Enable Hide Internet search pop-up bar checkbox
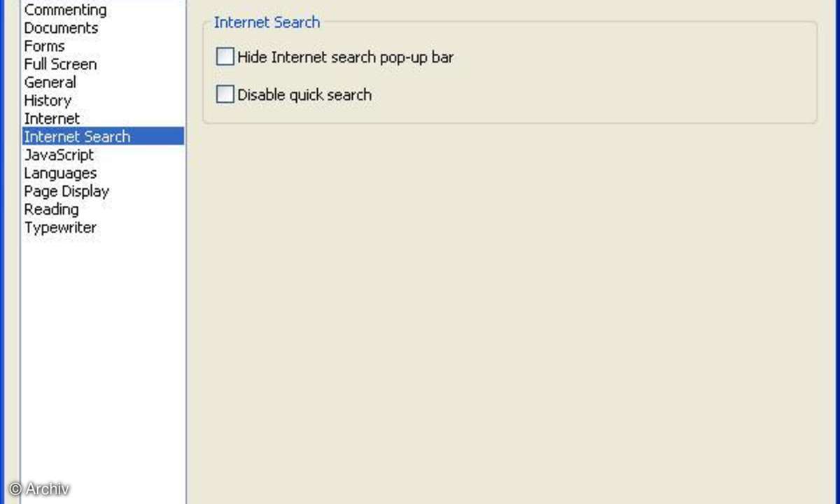The image size is (840, 504). [x=225, y=57]
